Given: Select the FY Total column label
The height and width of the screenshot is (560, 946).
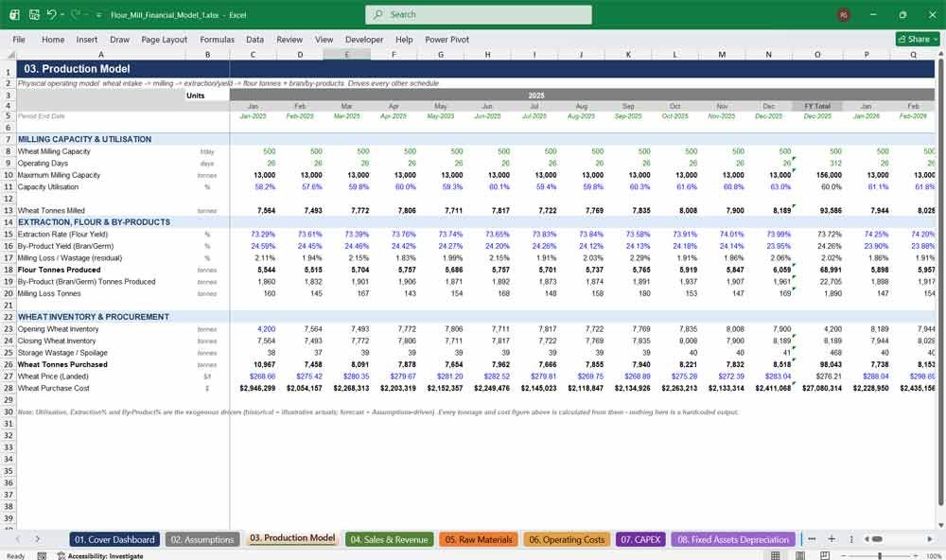Looking at the screenshot, I should pos(817,106).
